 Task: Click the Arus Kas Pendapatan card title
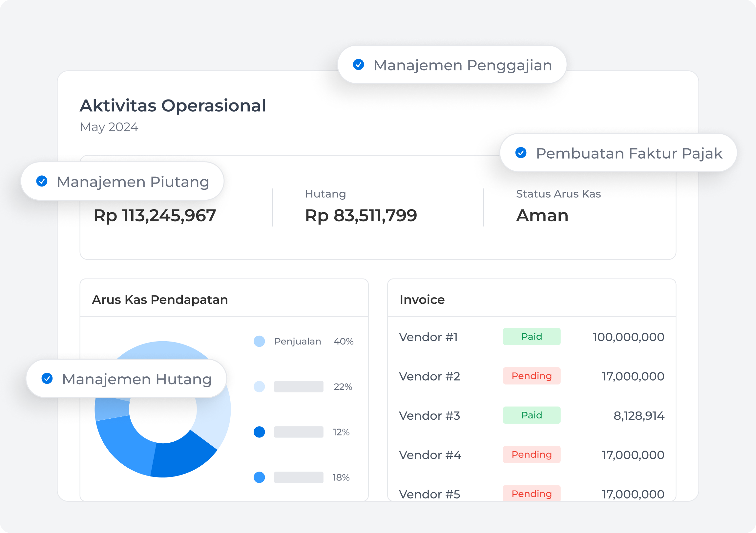coord(160,300)
